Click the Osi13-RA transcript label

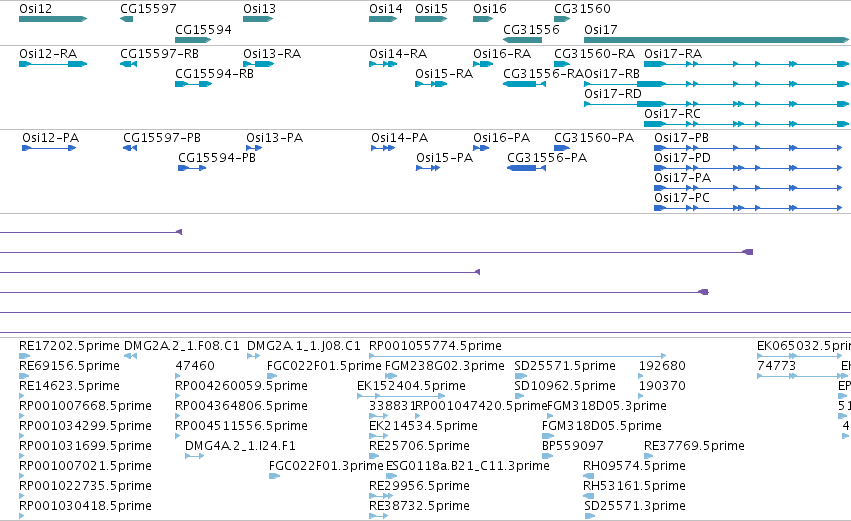click(272, 54)
